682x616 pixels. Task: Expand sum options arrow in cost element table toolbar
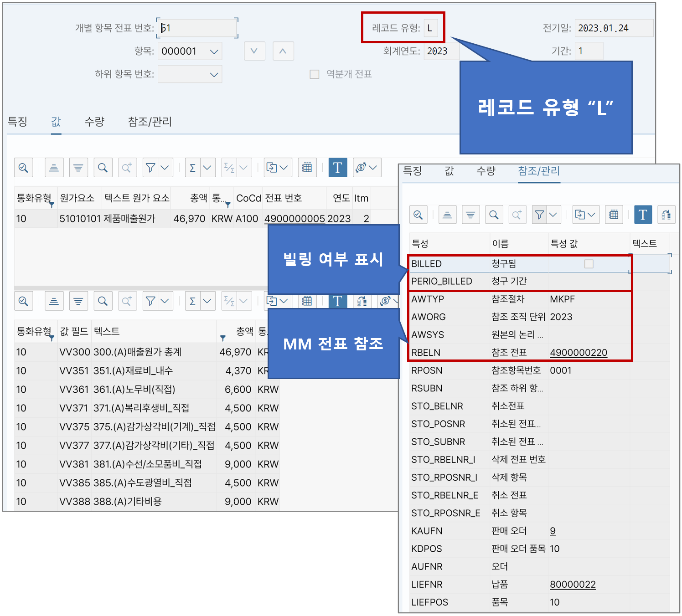(207, 168)
